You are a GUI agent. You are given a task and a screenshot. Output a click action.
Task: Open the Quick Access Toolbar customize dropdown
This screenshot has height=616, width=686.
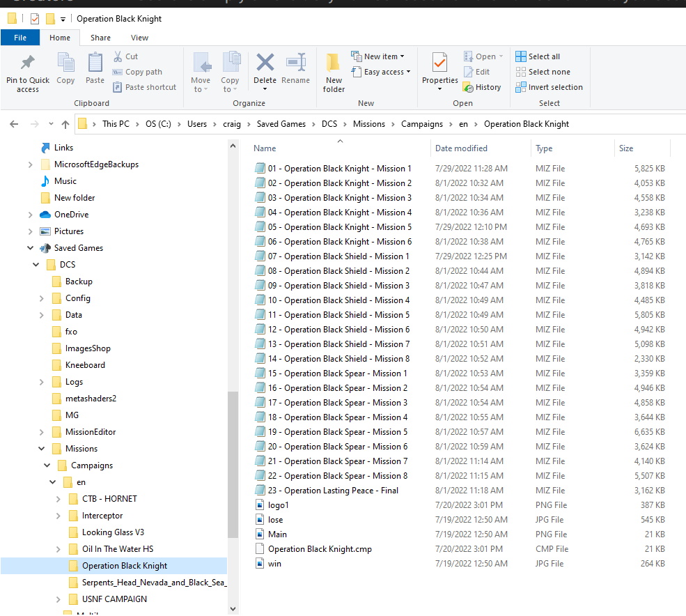coord(63,19)
